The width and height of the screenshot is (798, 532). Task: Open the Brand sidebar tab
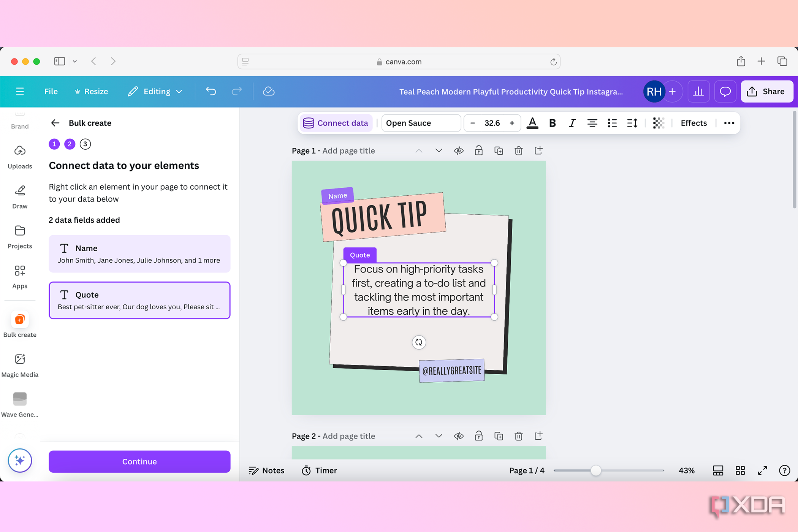coord(20,121)
